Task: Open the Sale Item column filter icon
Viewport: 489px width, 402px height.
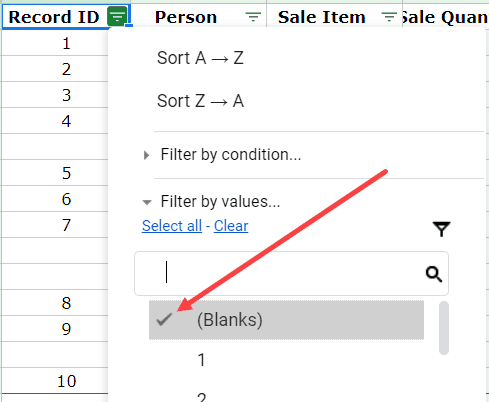Action: point(389,16)
